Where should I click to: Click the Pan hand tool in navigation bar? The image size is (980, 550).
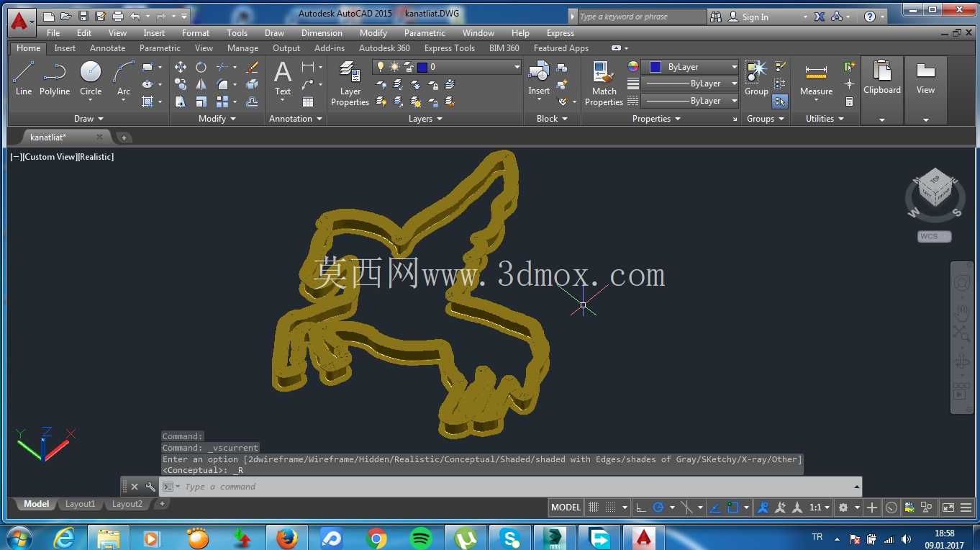tap(962, 312)
